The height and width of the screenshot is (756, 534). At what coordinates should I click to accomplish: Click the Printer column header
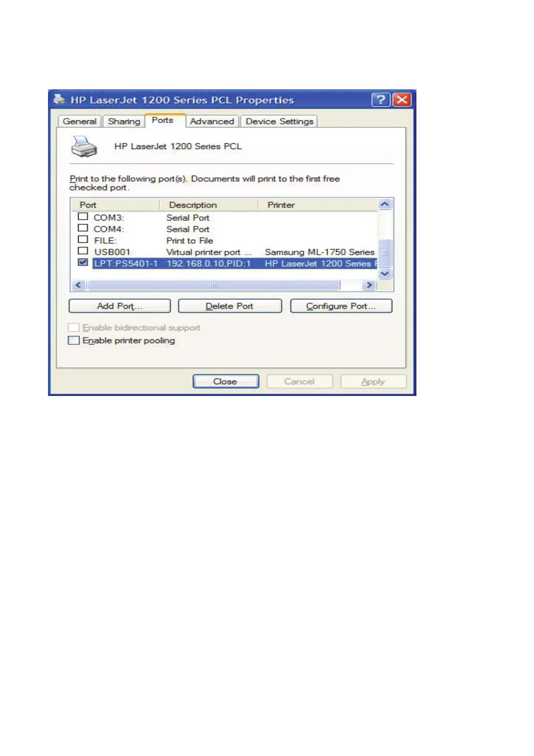click(318, 205)
